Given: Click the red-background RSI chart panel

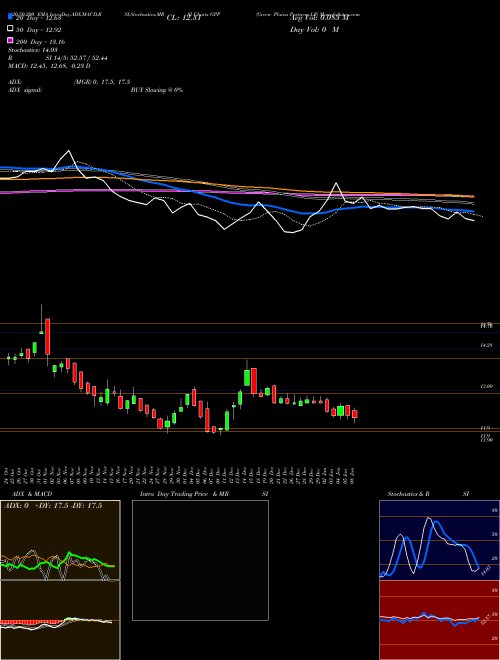Looking at the screenshot, I should coord(439,620).
